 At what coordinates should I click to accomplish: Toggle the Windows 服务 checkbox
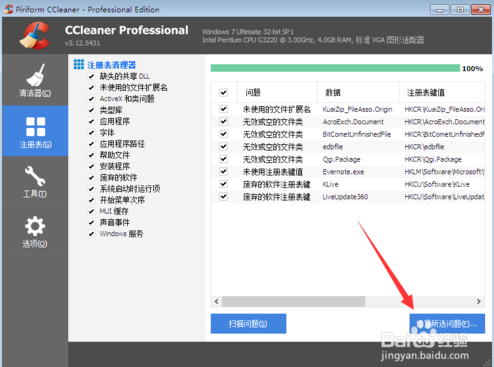pyautogui.click(x=91, y=234)
